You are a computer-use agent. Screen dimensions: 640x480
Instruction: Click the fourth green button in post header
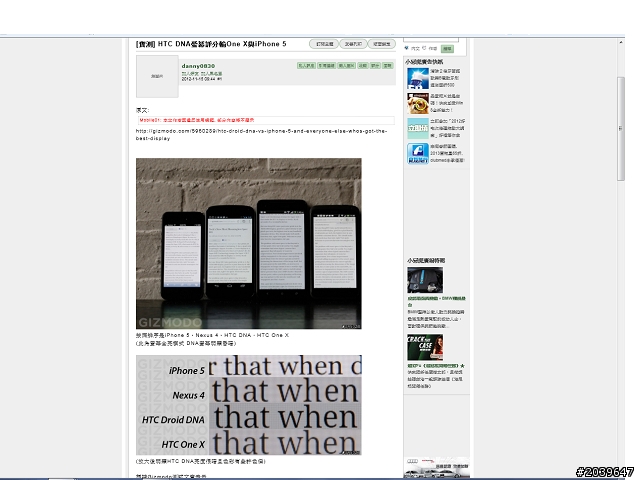click(x=362, y=65)
